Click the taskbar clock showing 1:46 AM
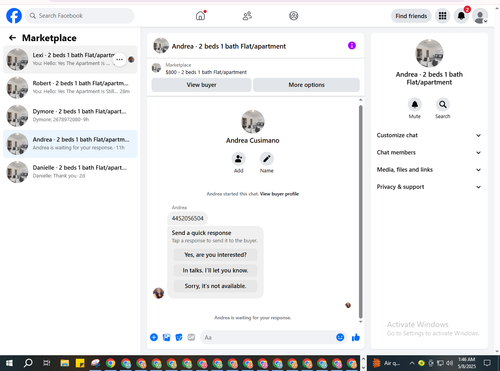This screenshot has width=500, height=371. click(x=467, y=363)
